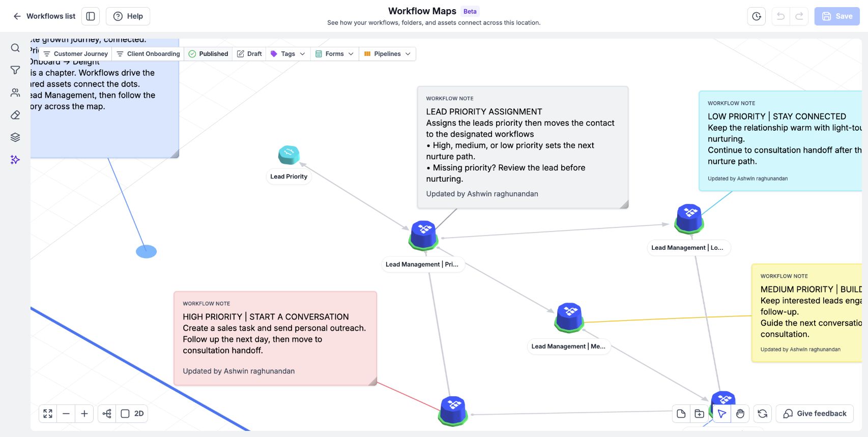Open the filter funnel icon in sidebar
Viewport: 868px width, 437px height.
[15, 70]
